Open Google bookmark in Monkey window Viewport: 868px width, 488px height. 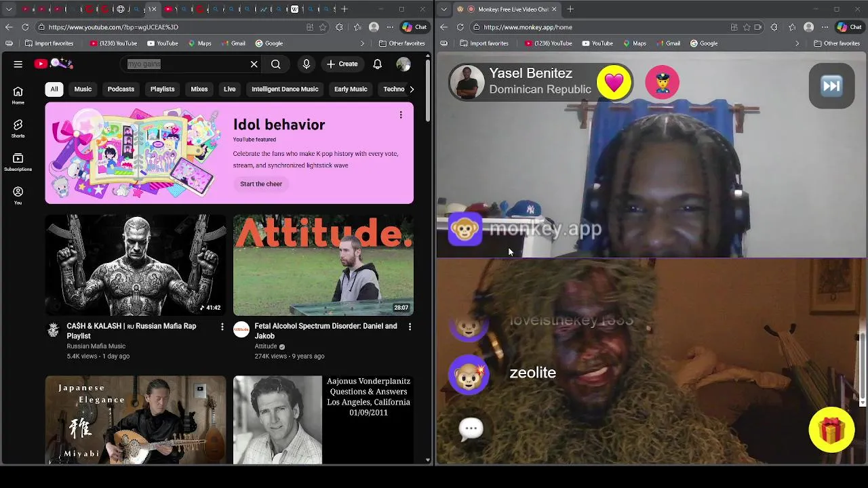click(x=703, y=43)
